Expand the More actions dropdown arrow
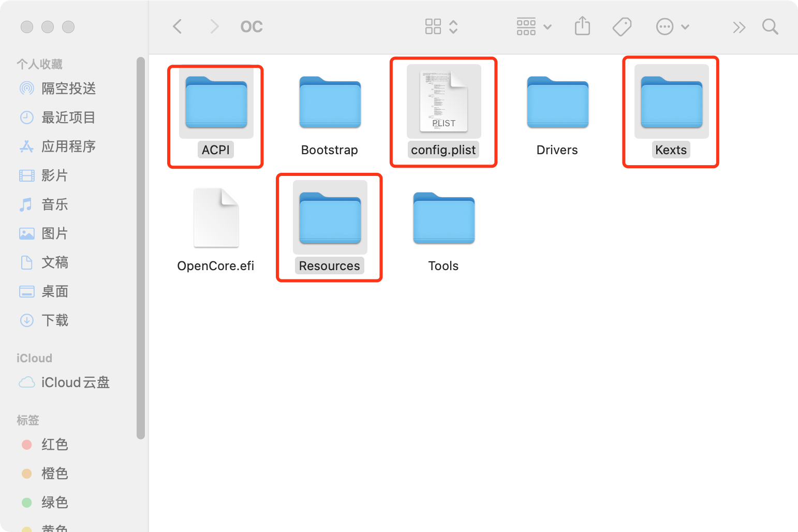 [685, 27]
